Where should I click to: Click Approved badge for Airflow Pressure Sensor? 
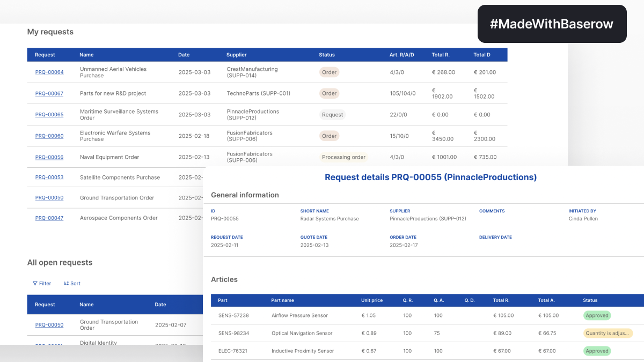(x=597, y=315)
